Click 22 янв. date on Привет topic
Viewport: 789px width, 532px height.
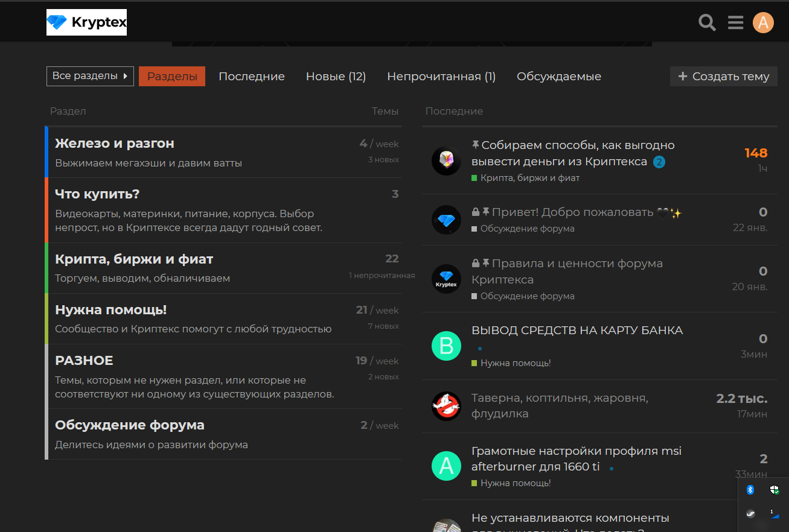pos(750,228)
